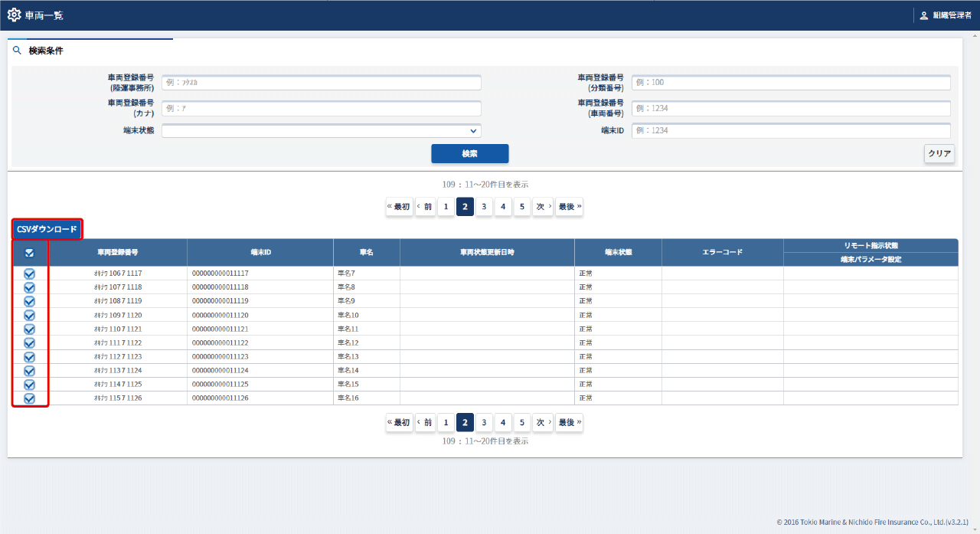The image size is (980, 534).
Task: Uncheck the checkbox for 車名16 row
Action: point(30,398)
